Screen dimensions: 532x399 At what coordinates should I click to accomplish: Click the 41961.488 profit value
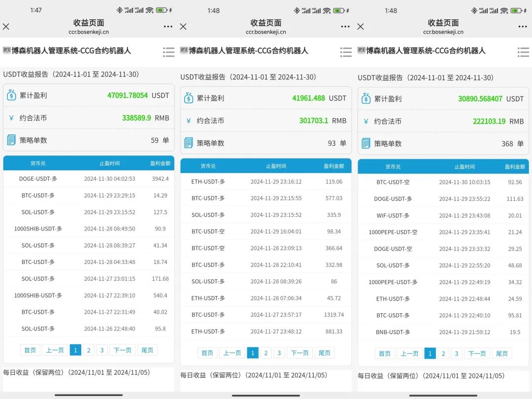point(308,98)
